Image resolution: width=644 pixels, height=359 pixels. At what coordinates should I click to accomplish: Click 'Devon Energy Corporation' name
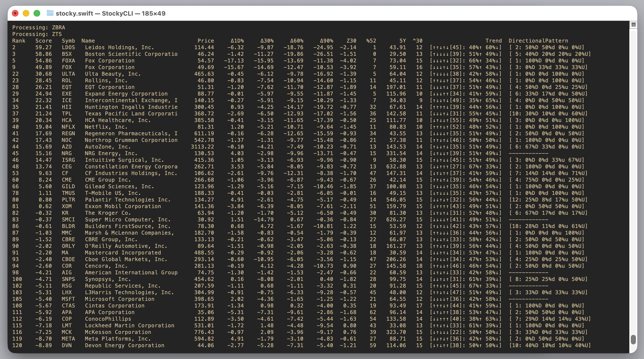[125, 346]
